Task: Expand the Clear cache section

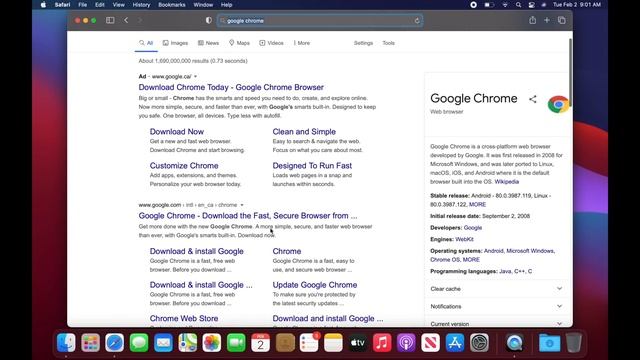Action: click(x=496, y=289)
